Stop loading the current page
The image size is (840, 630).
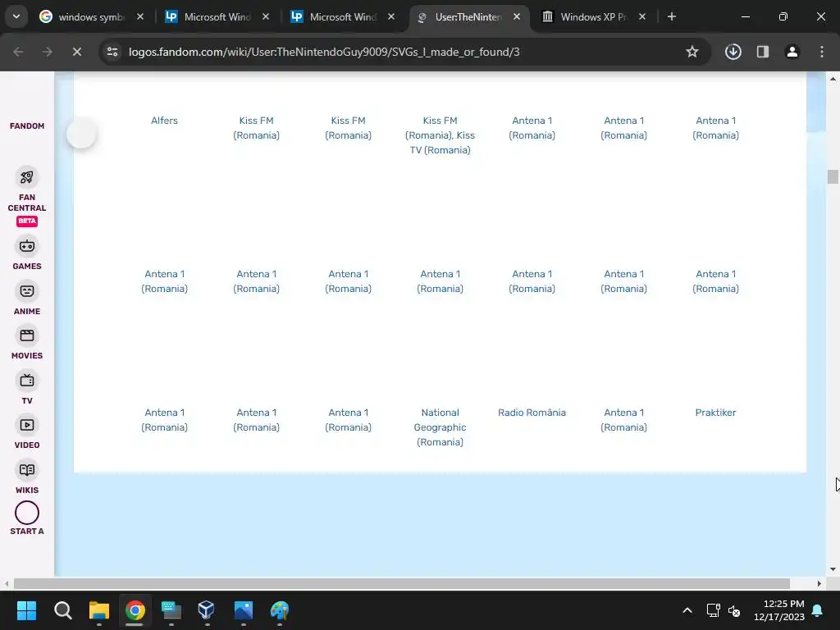[77, 52]
